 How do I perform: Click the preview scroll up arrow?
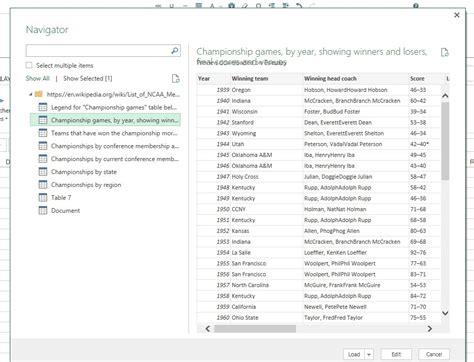point(445,96)
